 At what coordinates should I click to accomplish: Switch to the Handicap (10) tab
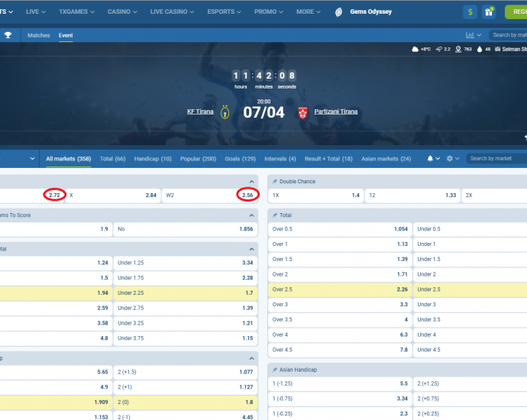click(153, 159)
